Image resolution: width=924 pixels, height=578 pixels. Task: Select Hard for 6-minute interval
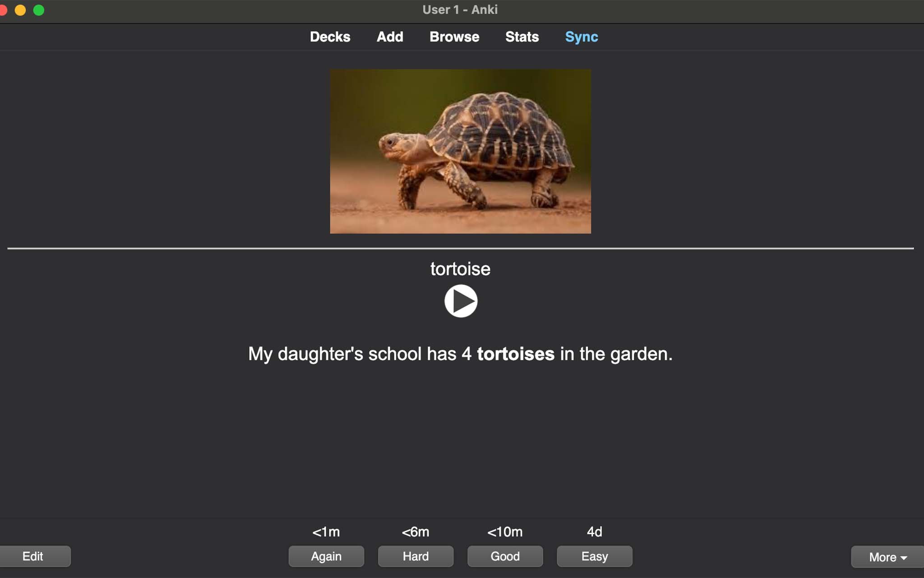tap(416, 556)
